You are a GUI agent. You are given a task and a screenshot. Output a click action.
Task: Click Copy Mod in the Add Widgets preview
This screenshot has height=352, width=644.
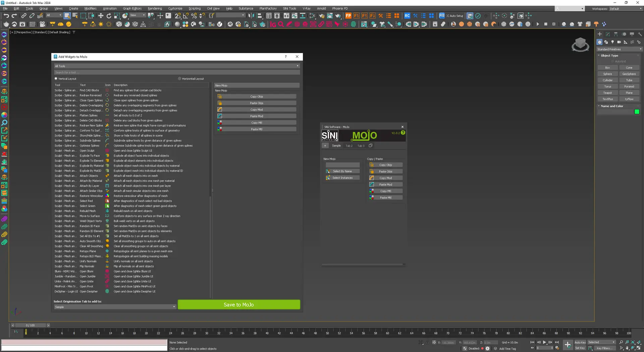click(x=257, y=110)
